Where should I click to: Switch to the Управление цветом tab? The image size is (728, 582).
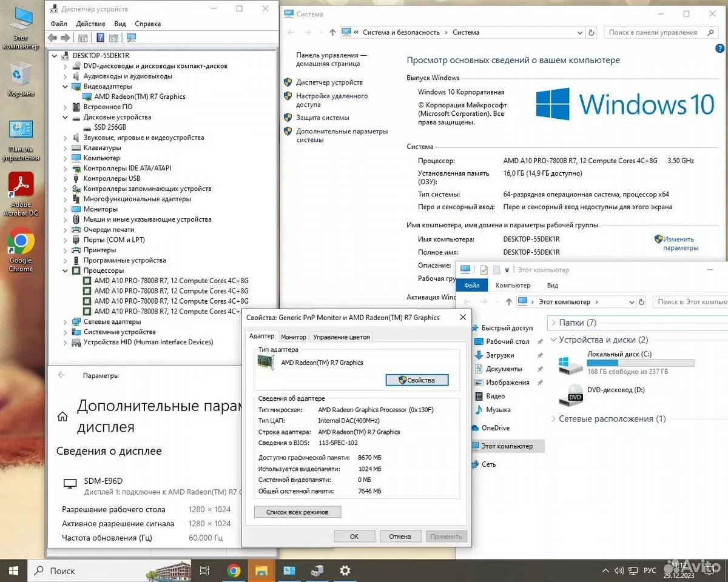tap(342, 337)
